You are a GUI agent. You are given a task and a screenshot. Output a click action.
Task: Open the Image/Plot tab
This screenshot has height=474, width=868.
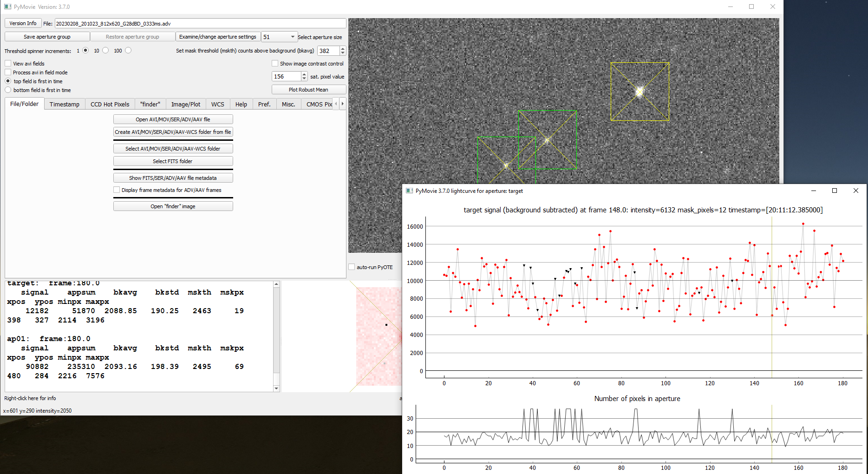click(186, 104)
